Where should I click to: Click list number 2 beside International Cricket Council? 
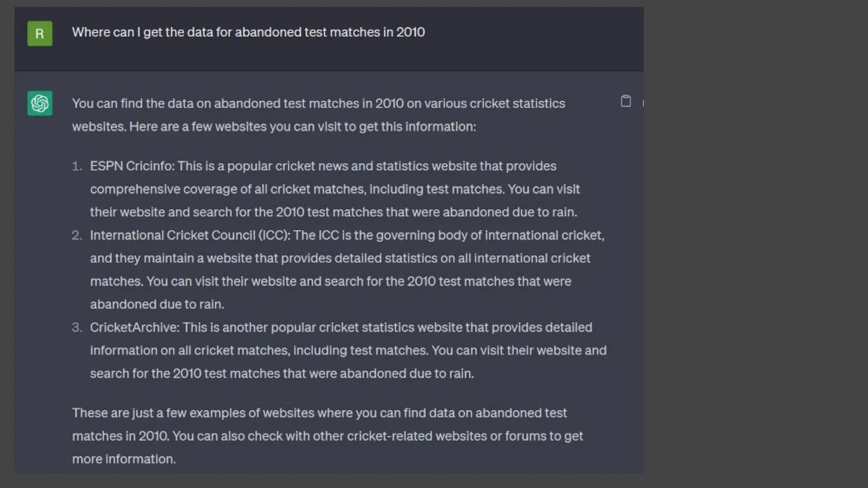(77, 236)
